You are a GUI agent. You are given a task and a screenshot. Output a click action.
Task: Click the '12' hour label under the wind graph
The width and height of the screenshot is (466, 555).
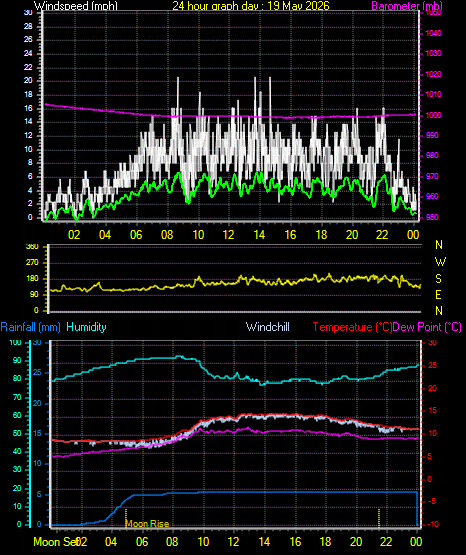tap(229, 235)
